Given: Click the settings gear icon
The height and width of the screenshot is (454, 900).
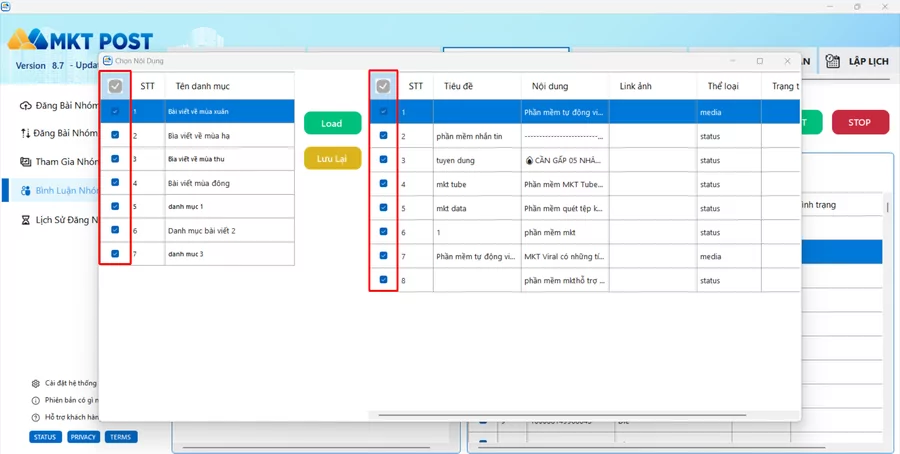Looking at the screenshot, I should pyautogui.click(x=36, y=383).
